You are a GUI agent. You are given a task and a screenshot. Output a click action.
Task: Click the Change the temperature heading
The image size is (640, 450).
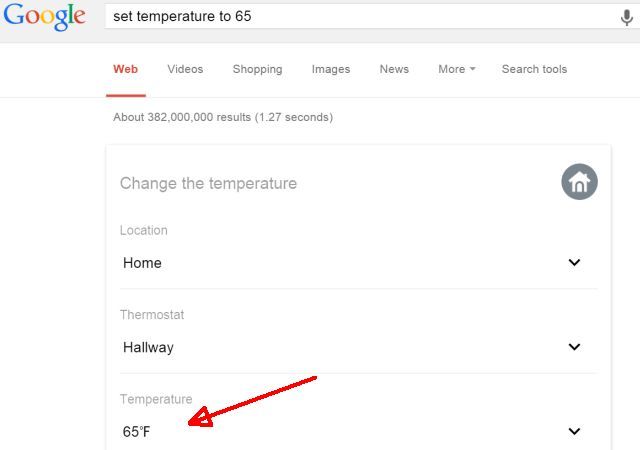(208, 183)
